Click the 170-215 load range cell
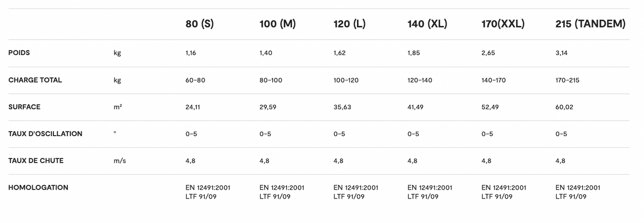 coord(567,80)
